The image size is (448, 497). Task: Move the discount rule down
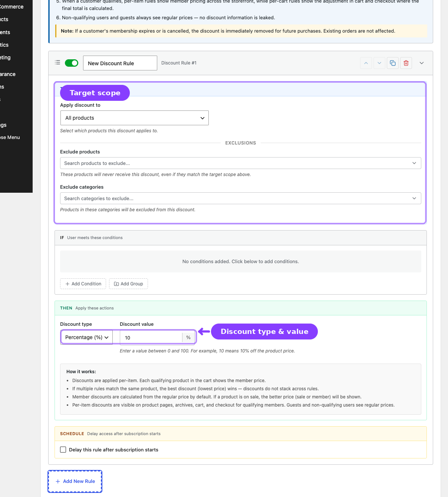pos(379,63)
